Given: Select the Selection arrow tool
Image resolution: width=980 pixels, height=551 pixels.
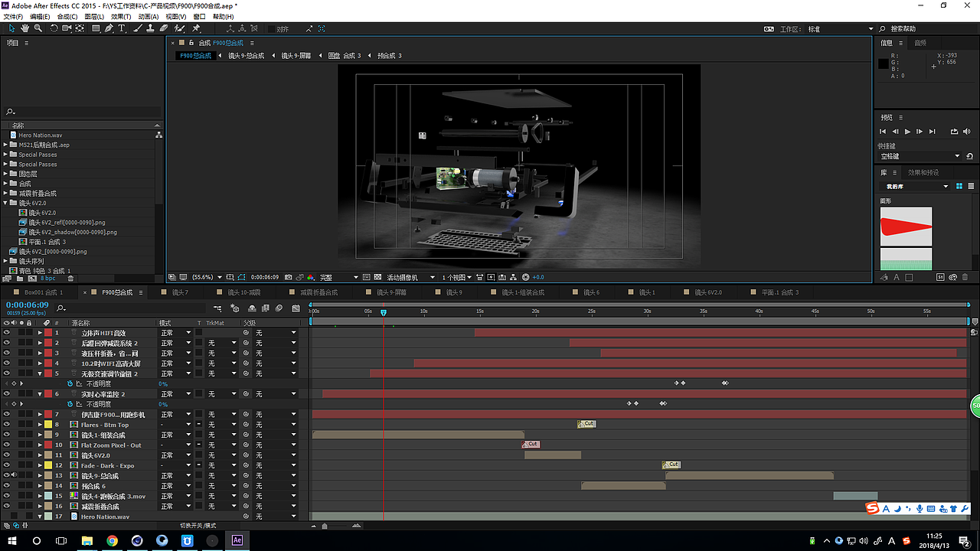Looking at the screenshot, I should (11, 28).
